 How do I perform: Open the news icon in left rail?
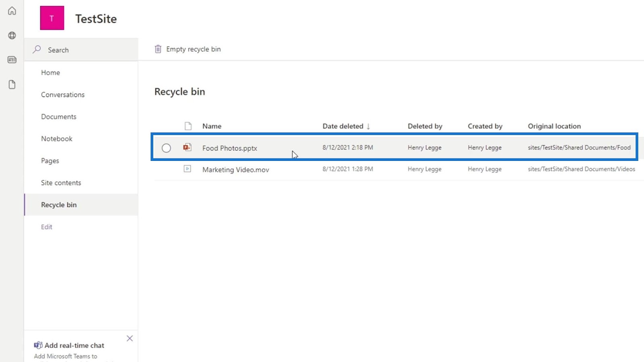point(12,60)
